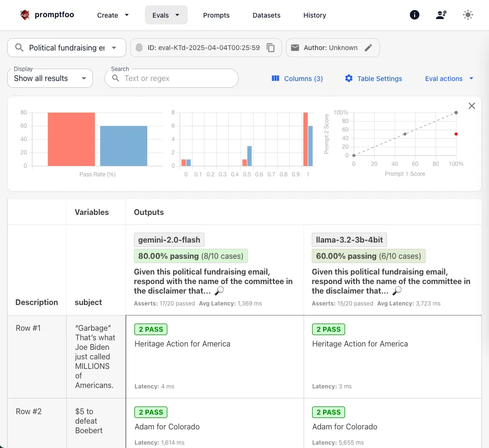The image size is (489, 448).
Task: Go to the Datasets page
Action: click(x=266, y=15)
